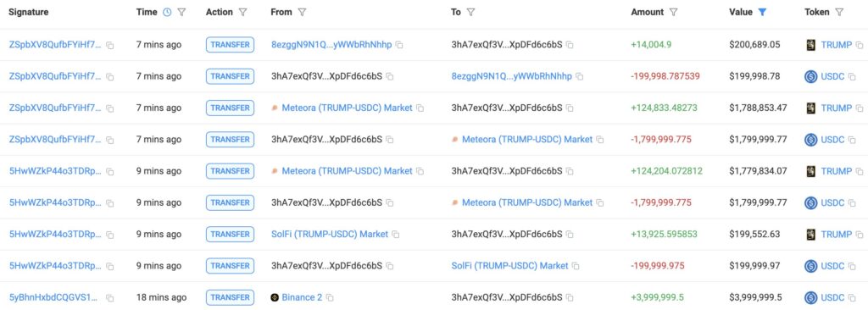Click the Token column filter icon
This screenshot has height=310, width=868.
coord(839,12)
